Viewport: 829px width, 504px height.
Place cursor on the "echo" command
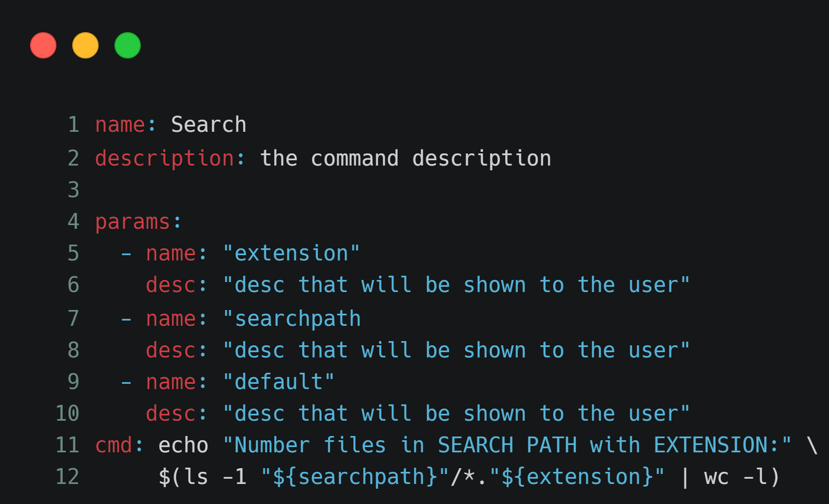183,445
